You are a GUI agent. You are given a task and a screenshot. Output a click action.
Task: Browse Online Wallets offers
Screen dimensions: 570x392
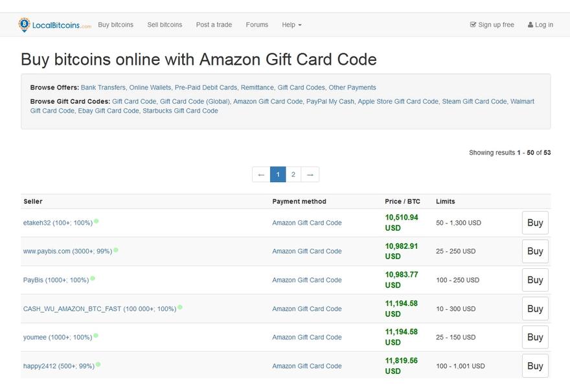coord(150,87)
